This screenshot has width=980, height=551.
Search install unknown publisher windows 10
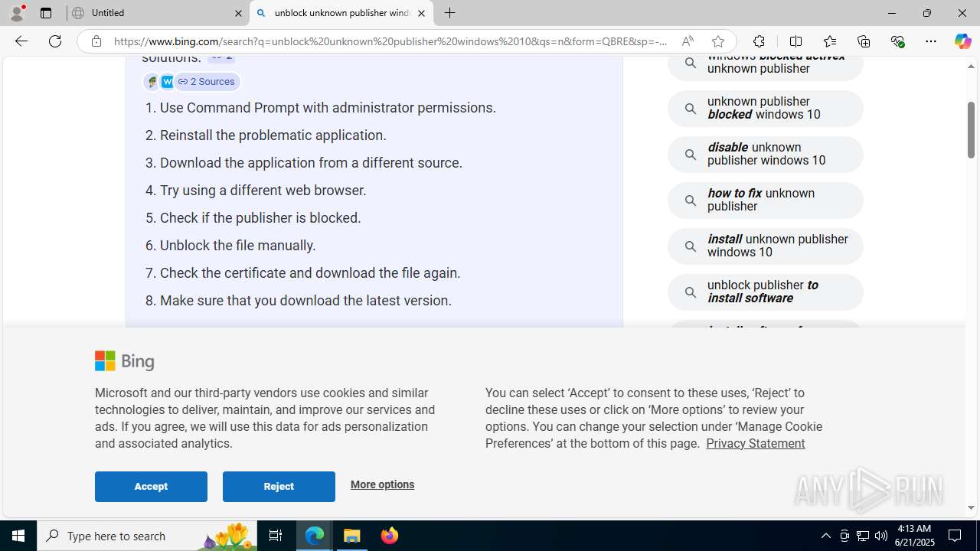pyautogui.click(x=765, y=246)
